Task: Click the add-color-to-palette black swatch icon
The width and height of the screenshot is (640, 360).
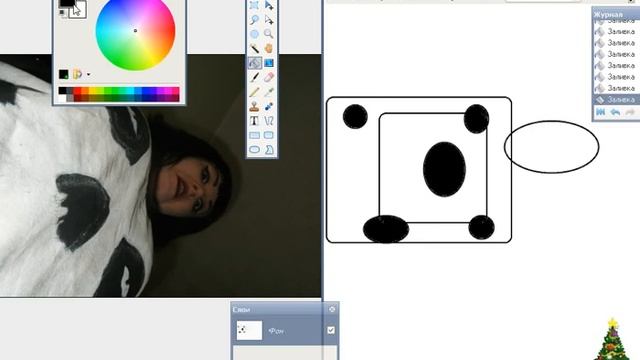Action: [x=64, y=74]
